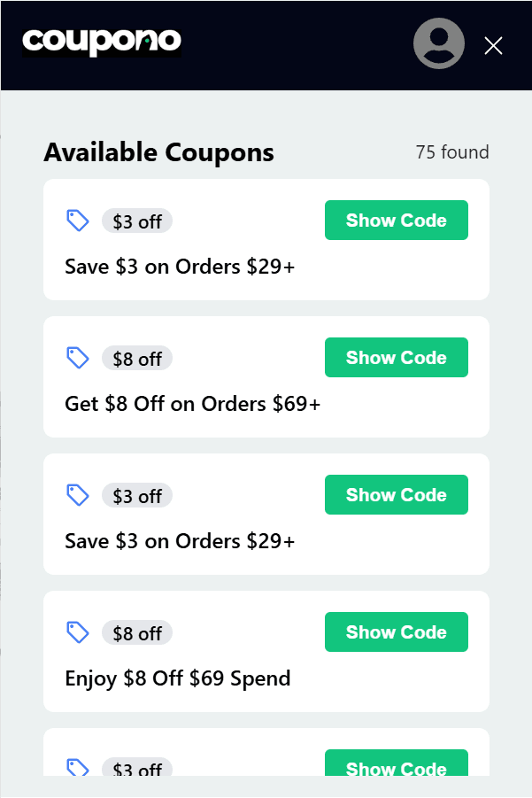
Task: Click Show Code on the bottom cut-off coupon
Action: tap(396, 767)
